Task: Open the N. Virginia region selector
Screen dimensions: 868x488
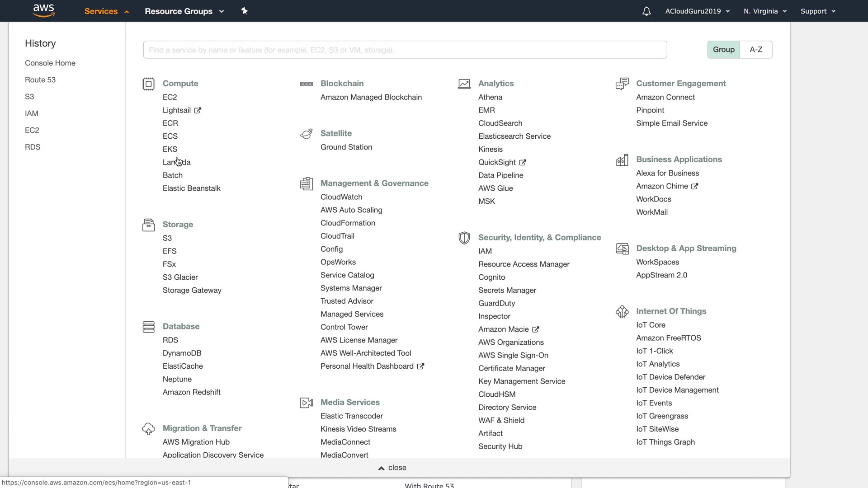Action: (x=765, y=11)
